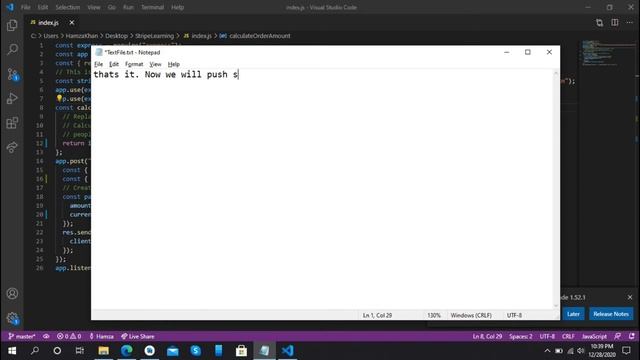Open the VS Code Explorer view
Screen dimensions: 640x360
click(12, 25)
